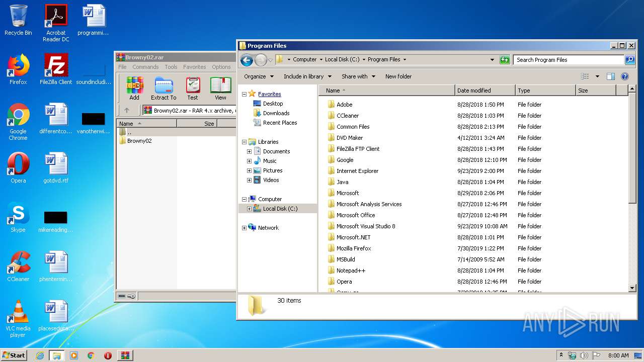The width and height of the screenshot is (644, 362).
Task: Open Explorer Help icon
Action: pyautogui.click(x=625, y=76)
